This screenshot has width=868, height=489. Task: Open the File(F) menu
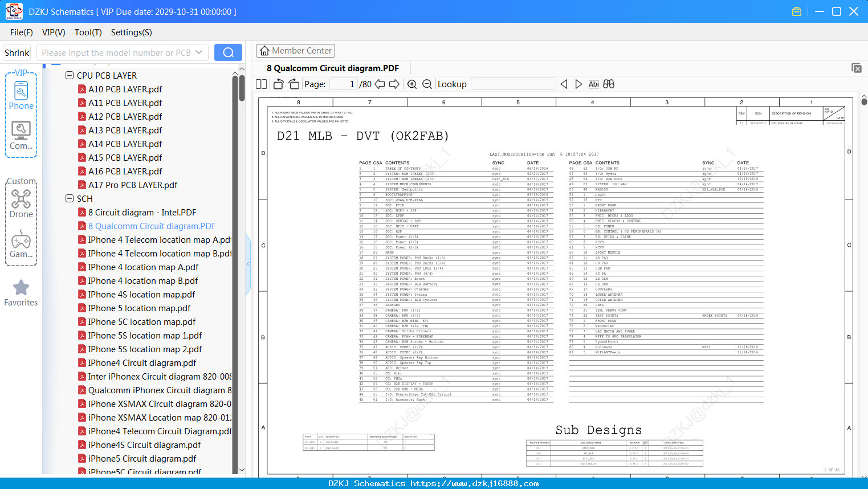coord(22,32)
